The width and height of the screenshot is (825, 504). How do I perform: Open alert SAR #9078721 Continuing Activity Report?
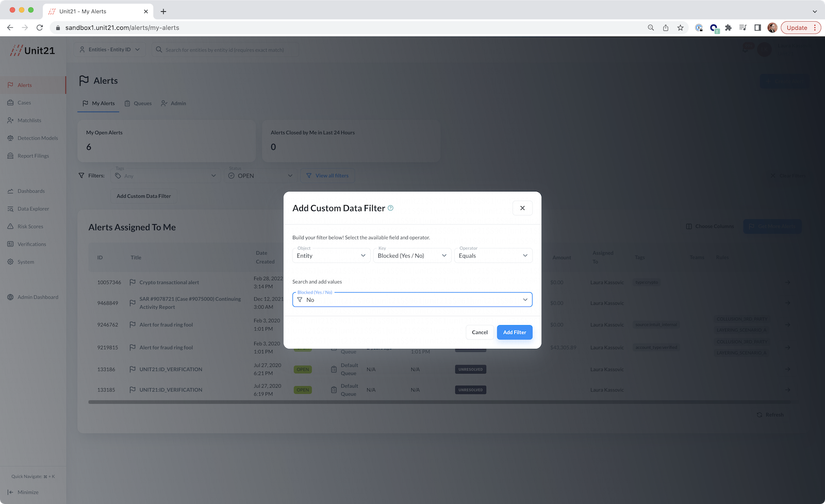(x=190, y=303)
